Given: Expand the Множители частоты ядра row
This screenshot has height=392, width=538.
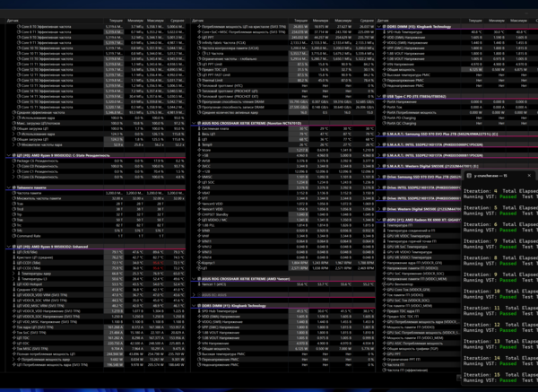Looking at the screenshot, I should pyautogui.click(x=13, y=144).
